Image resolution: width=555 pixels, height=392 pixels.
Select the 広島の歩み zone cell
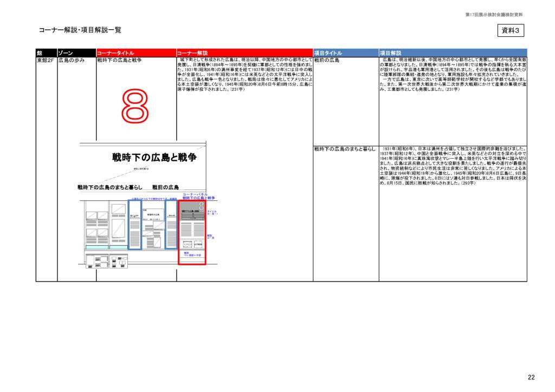pos(72,60)
